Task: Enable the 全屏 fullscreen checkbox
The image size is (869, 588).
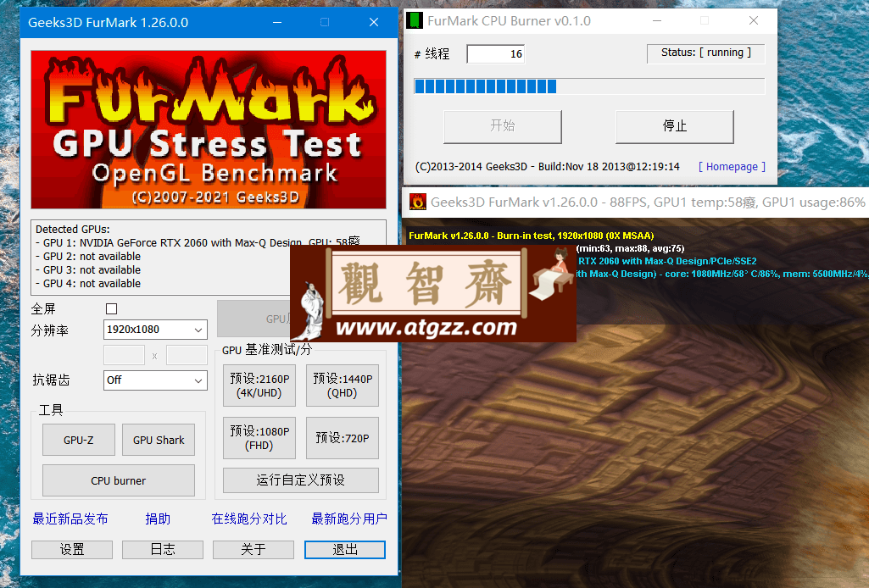Action: 111,309
